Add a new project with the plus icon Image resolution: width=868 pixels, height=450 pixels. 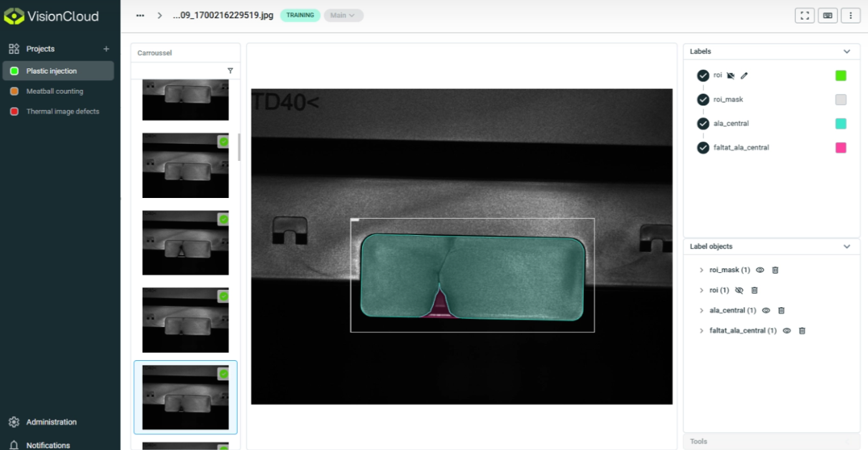[x=106, y=49]
